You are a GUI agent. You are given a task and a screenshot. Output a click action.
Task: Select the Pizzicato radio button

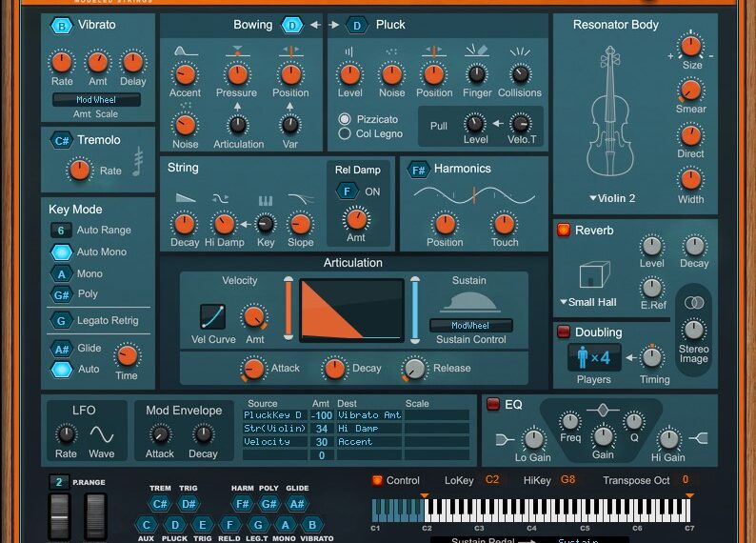pyautogui.click(x=345, y=119)
